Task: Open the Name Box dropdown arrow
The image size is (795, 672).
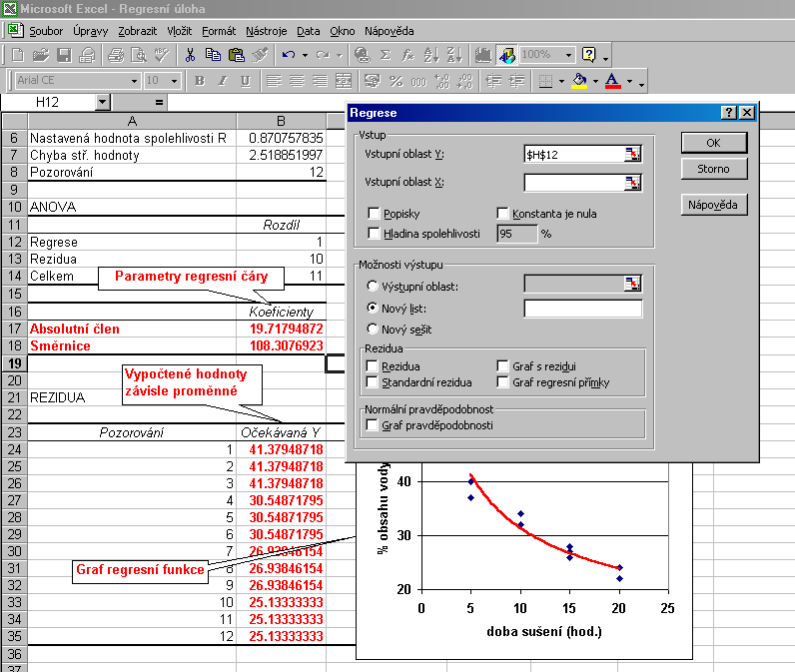Action: [103, 103]
